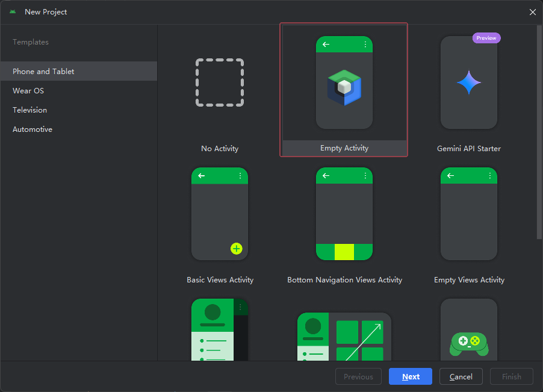Click the green plus floating action button thumbnail
The height and width of the screenshot is (392, 543).
[x=236, y=248]
